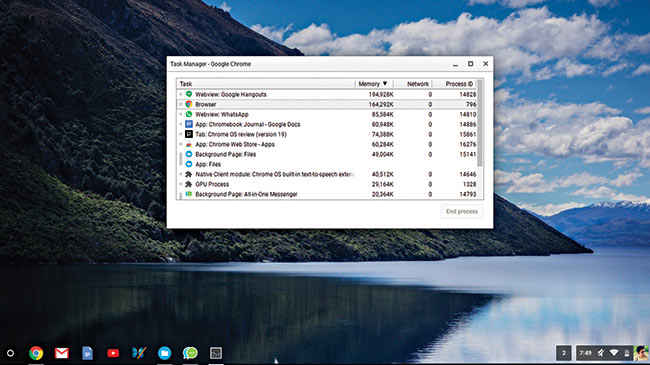
Task: Select the Webview: Google Hangouts task
Action: (x=327, y=94)
